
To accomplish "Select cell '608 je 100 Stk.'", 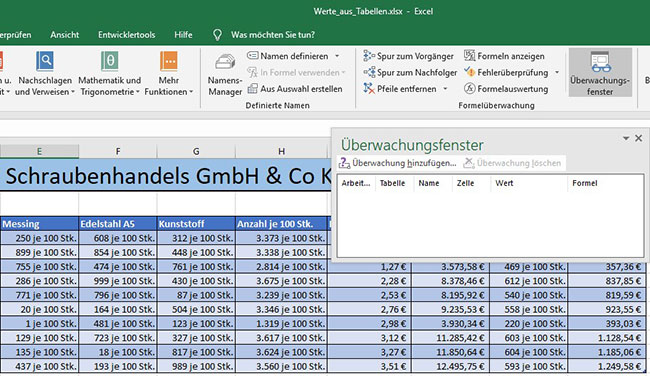I will (x=118, y=238).
